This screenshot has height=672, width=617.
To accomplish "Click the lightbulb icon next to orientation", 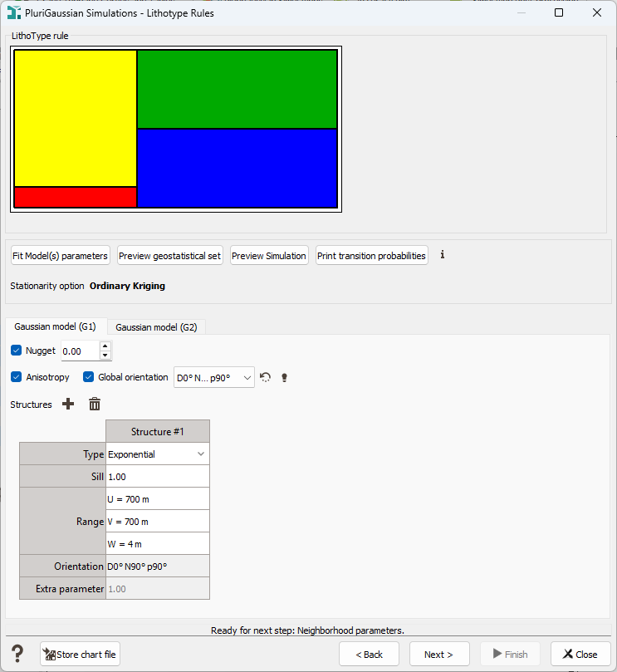I will [284, 377].
